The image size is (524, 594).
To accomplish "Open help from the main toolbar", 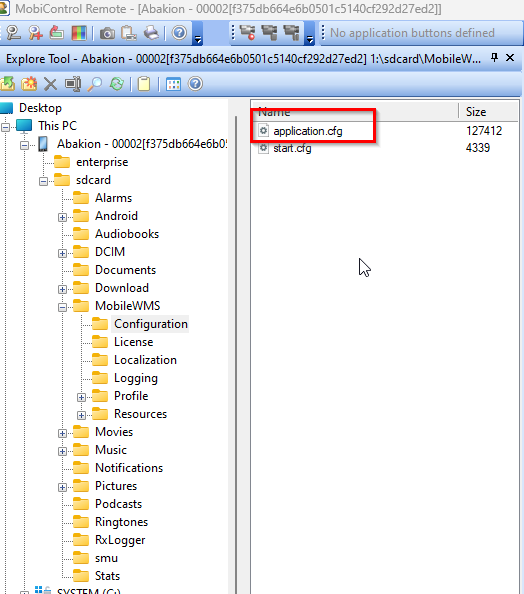I will [x=179, y=33].
